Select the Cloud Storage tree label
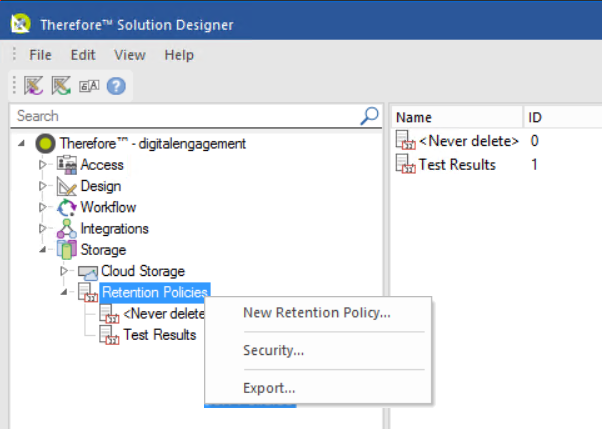This screenshot has height=429, width=602. 143,271
